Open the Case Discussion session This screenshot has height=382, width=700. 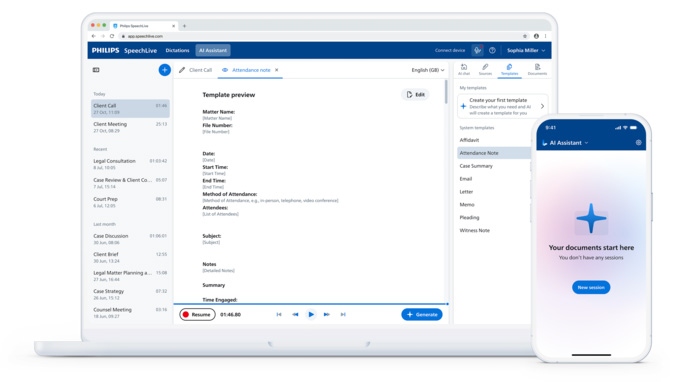click(130, 239)
